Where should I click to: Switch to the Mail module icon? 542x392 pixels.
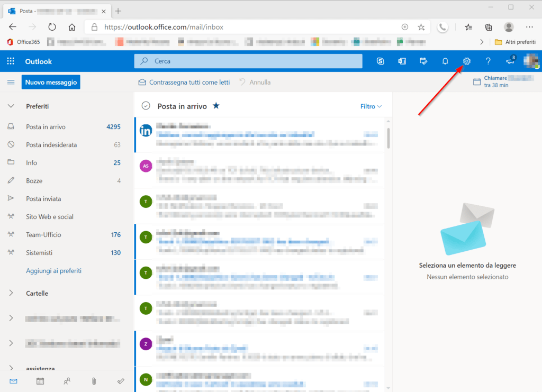point(13,381)
